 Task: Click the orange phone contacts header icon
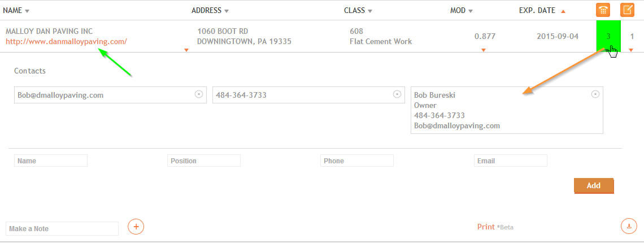(x=603, y=10)
